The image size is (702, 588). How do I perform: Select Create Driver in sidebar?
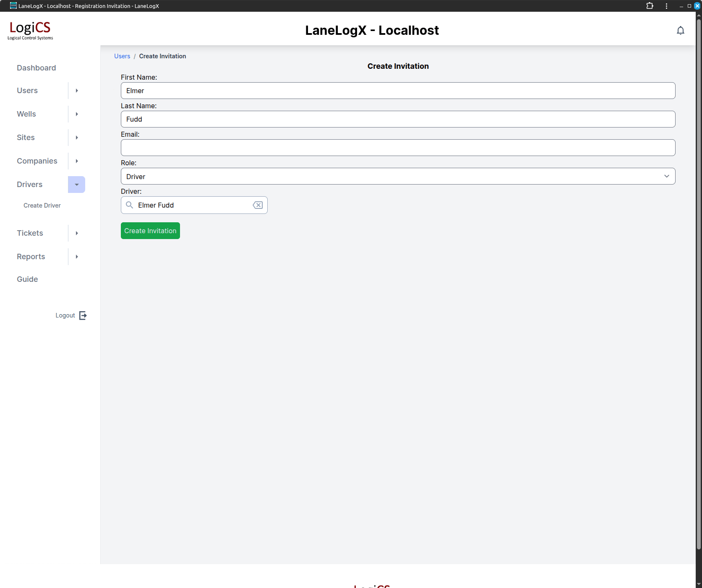coord(42,206)
